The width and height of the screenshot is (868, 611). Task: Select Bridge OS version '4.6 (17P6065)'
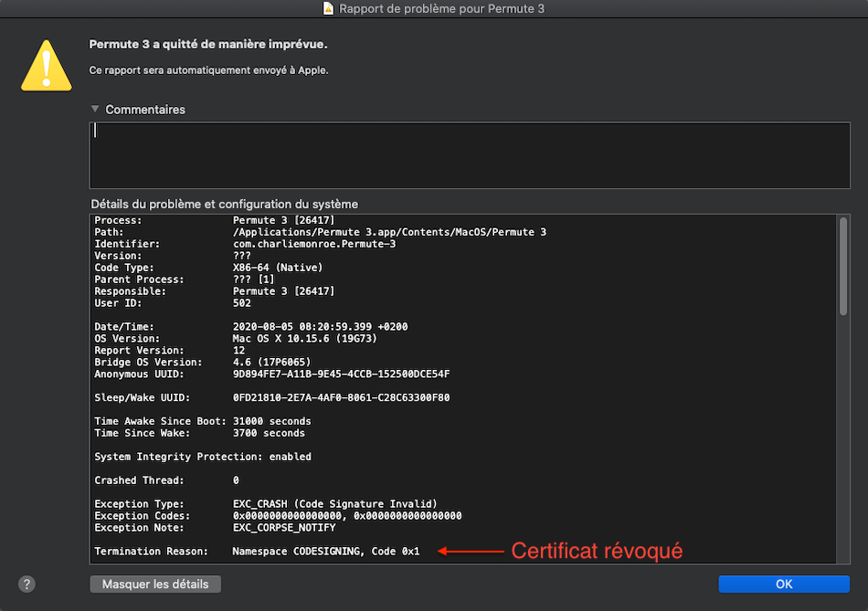pos(271,362)
